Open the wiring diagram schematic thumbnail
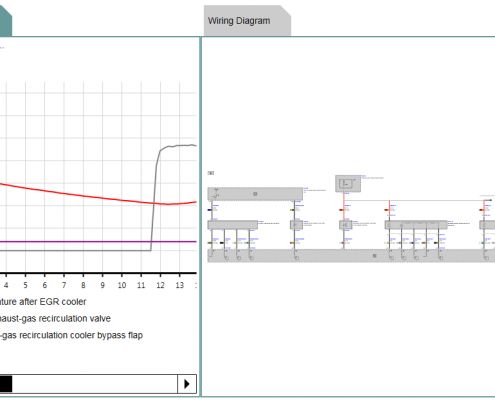The height and width of the screenshot is (400, 495). tap(351, 217)
